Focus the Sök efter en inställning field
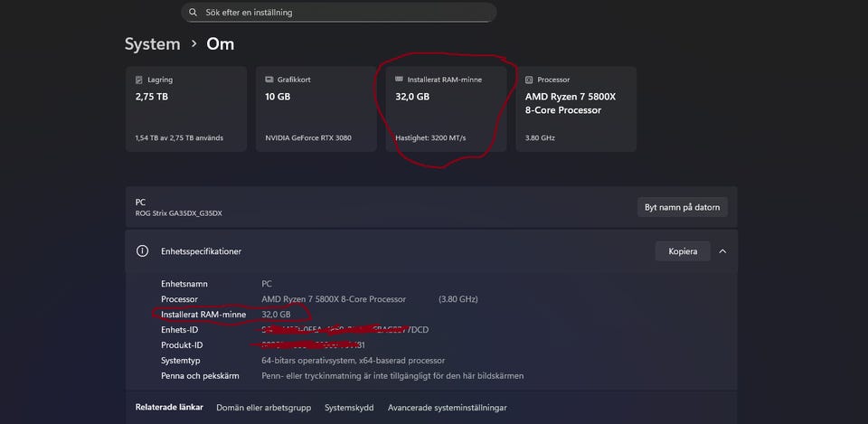Image resolution: width=868 pixels, height=424 pixels. [x=344, y=13]
